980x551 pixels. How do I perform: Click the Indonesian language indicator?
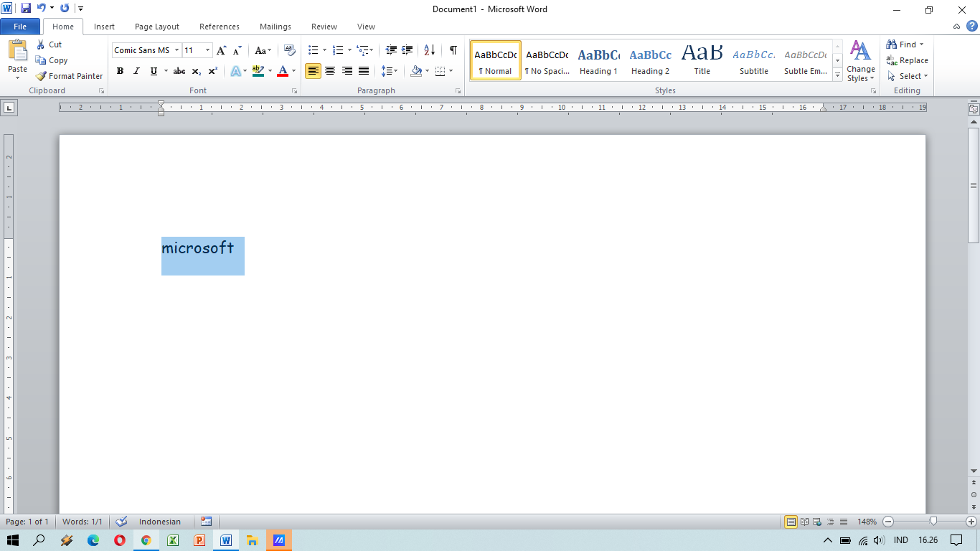tap(160, 522)
